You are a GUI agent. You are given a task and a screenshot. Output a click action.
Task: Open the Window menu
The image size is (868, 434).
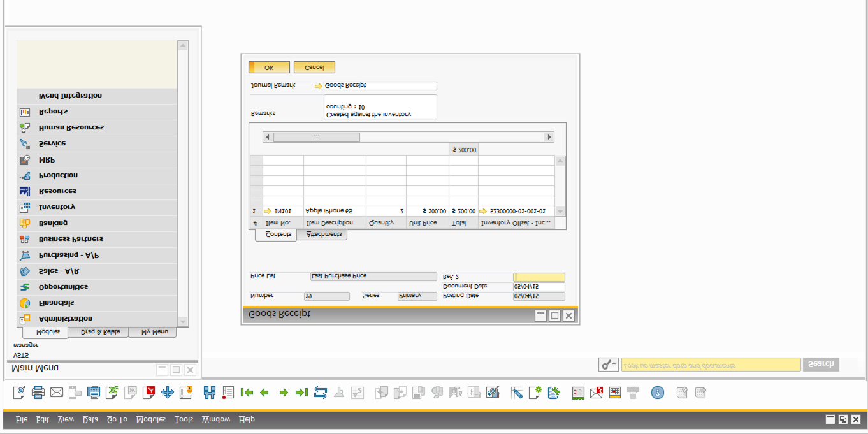(x=216, y=419)
